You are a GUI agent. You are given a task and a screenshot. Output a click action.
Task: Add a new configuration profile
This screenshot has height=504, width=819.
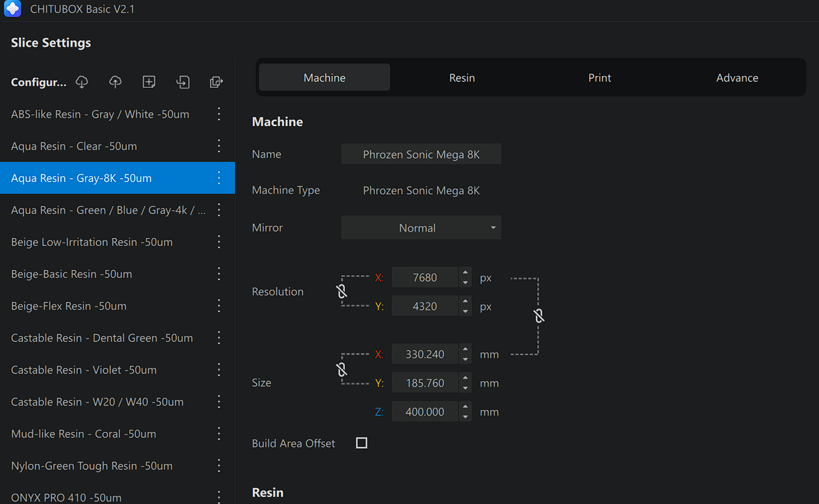tap(149, 82)
